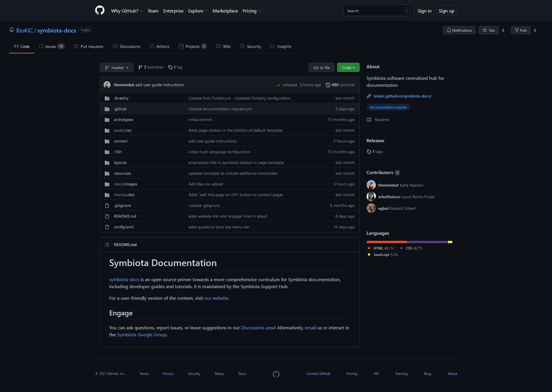Star the repository
552x392 pixels.
coord(489,30)
